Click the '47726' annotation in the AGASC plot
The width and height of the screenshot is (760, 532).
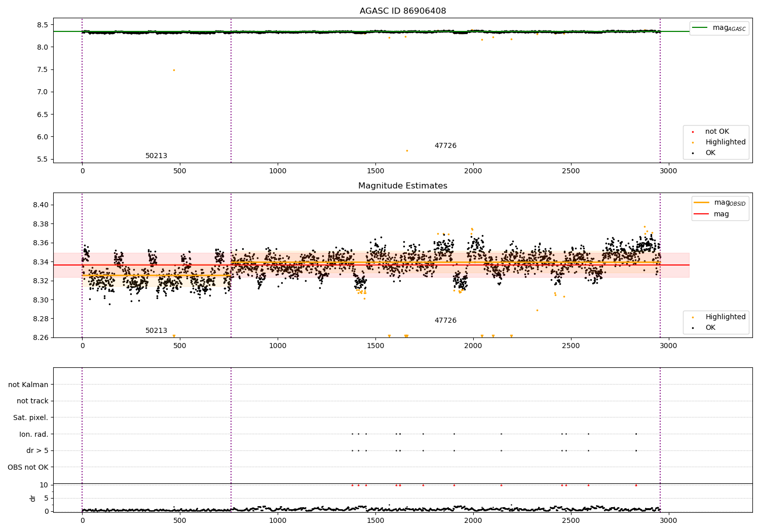point(445,146)
